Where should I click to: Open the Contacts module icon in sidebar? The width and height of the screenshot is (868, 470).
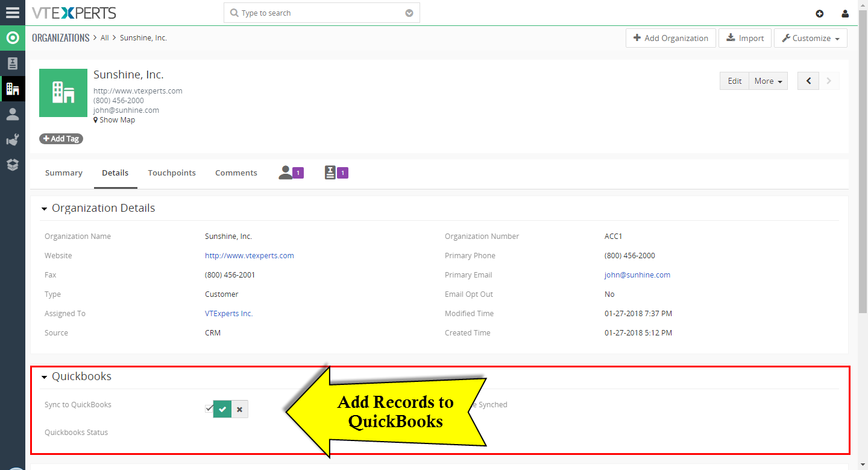(x=13, y=63)
